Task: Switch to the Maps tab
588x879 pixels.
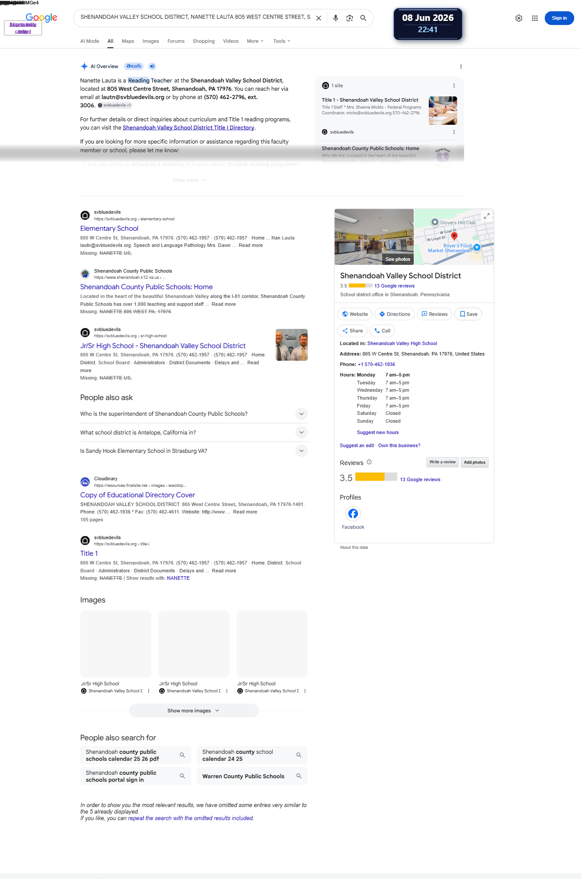Action: [128, 41]
